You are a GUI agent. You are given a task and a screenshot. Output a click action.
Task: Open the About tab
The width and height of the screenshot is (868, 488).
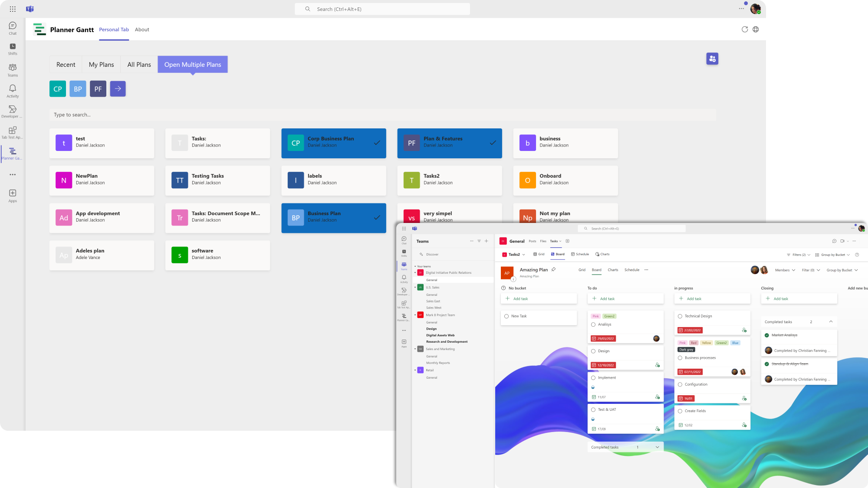click(x=142, y=30)
